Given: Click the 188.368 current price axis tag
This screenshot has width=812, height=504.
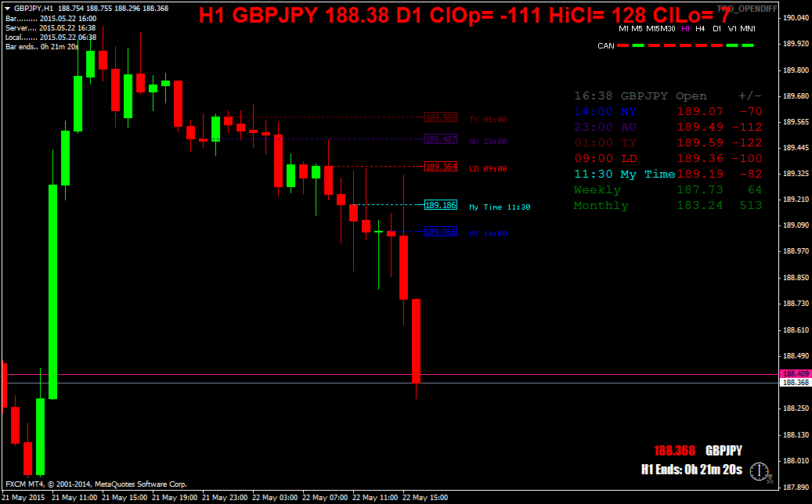Looking at the screenshot, I should tap(795, 383).
